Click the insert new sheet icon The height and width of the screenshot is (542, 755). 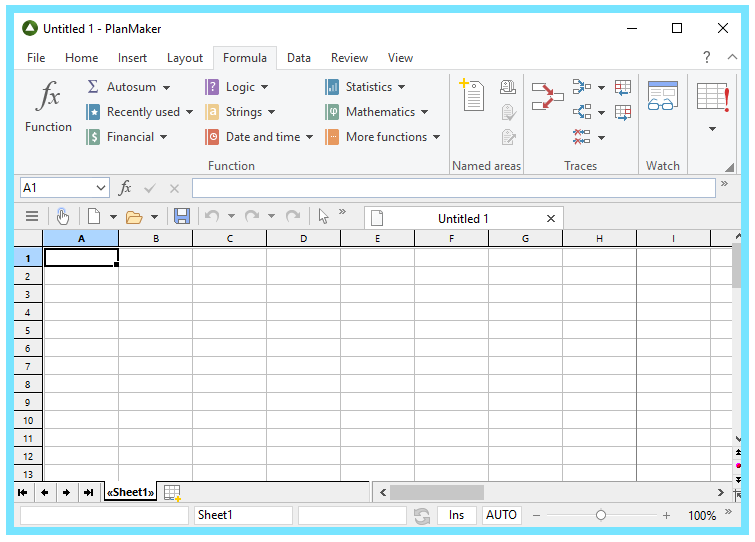point(172,492)
